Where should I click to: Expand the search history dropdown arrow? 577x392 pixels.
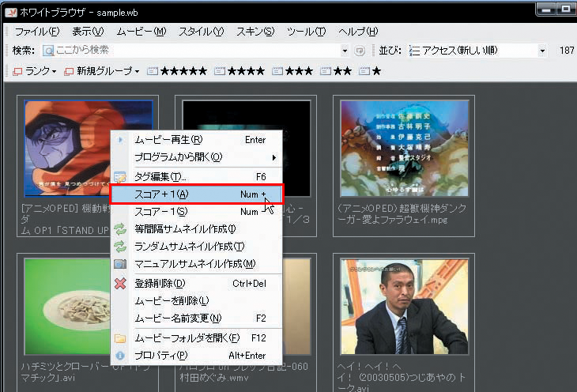point(345,51)
